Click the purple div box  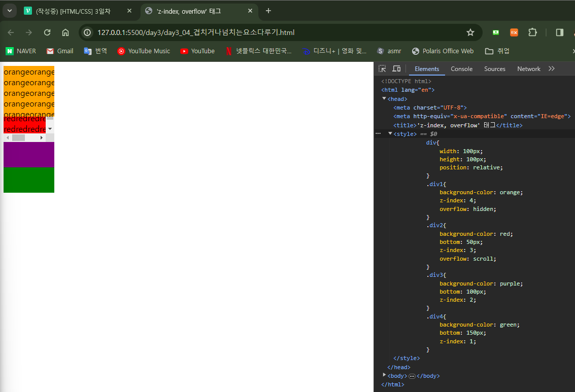tap(29, 154)
